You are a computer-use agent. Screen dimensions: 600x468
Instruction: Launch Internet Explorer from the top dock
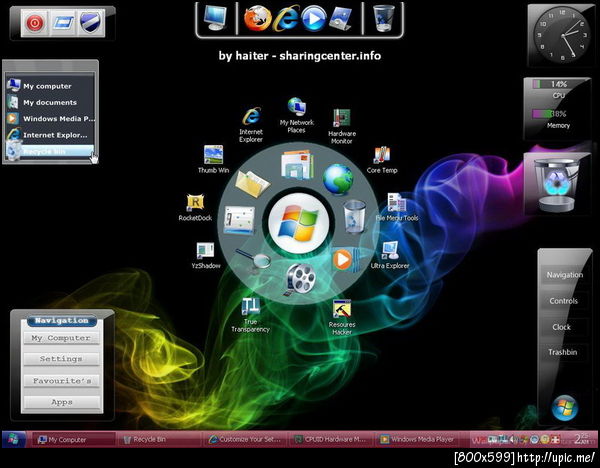pyautogui.click(x=286, y=18)
